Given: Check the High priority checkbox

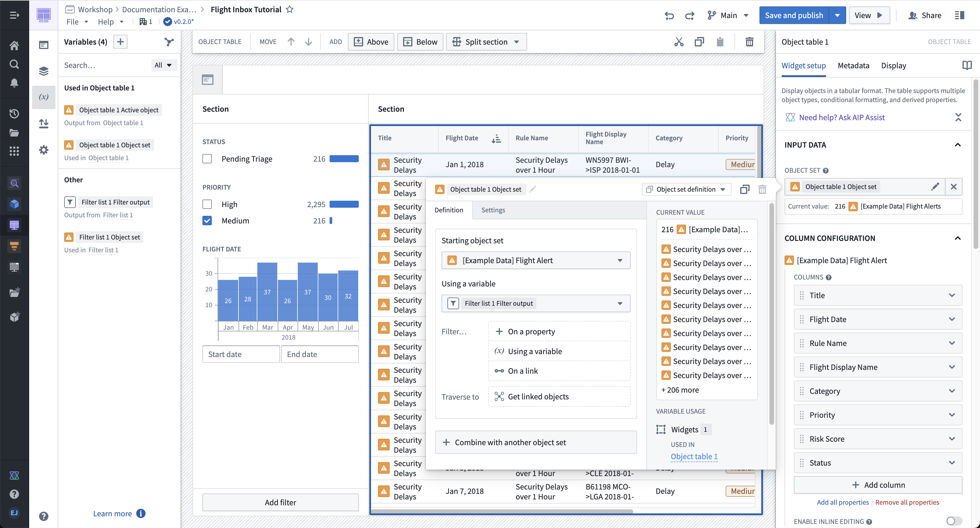Looking at the screenshot, I should point(207,204).
